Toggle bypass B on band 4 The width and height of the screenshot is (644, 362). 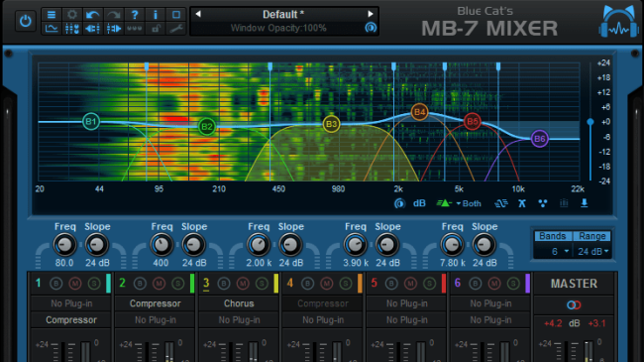(307, 284)
